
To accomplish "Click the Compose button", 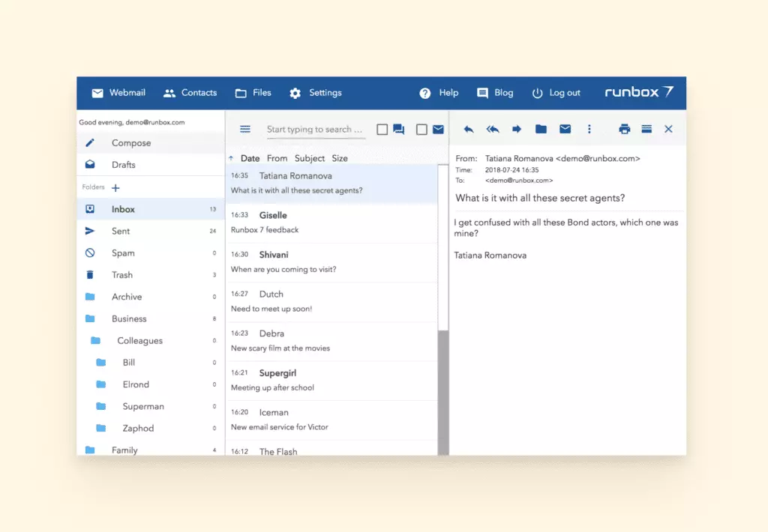I will pyautogui.click(x=131, y=143).
